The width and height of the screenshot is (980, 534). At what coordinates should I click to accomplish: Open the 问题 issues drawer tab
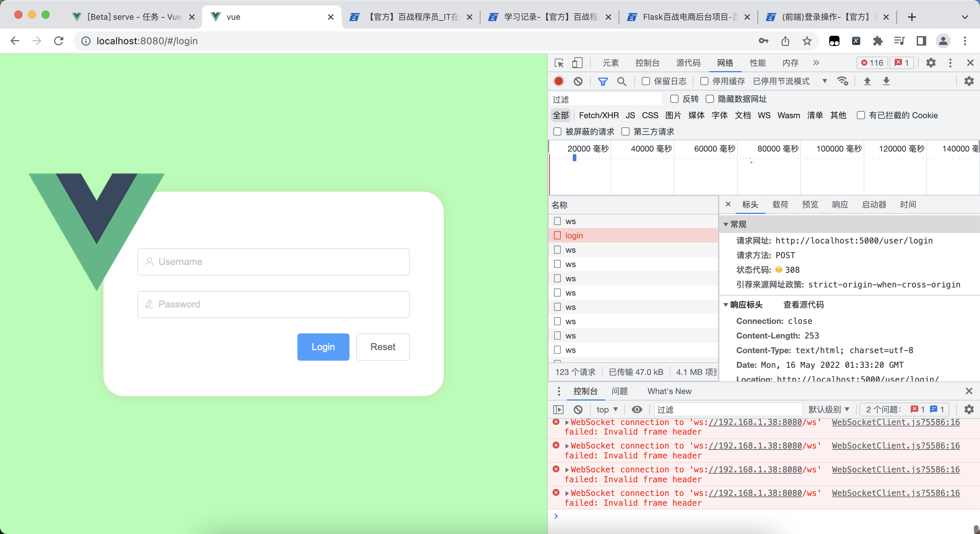click(619, 391)
